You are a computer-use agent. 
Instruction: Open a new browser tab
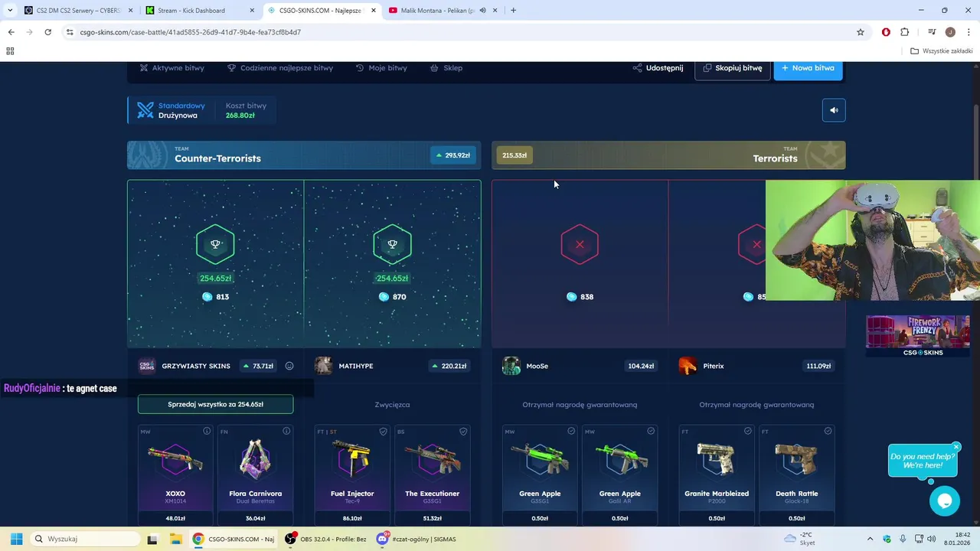(513, 10)
